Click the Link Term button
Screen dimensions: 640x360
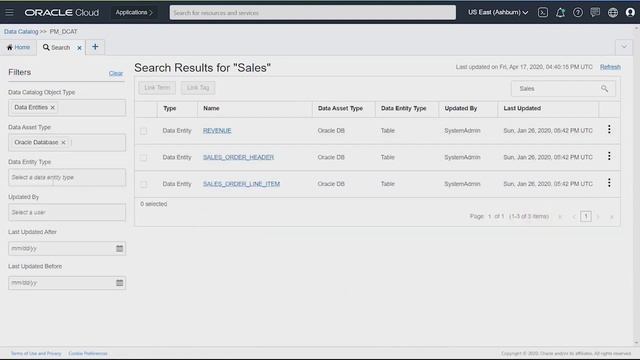point(157,88)
